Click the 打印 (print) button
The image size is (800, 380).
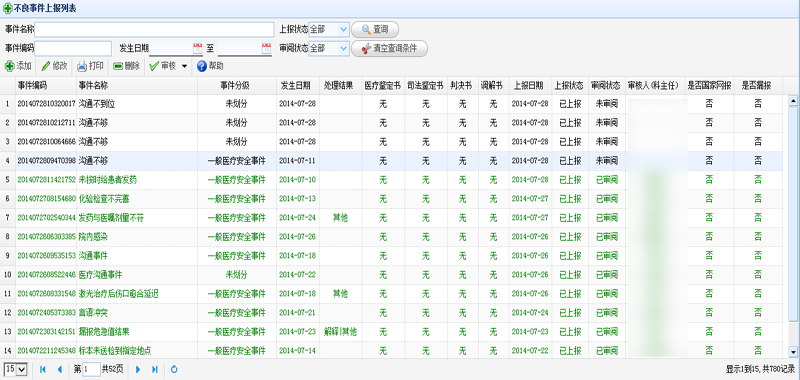pyautogui.click(x=90, y=66)
